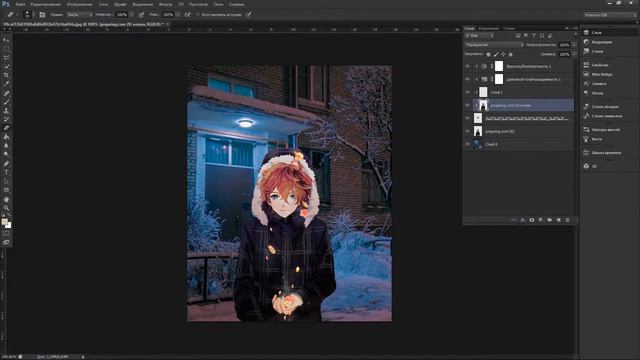Toggle lock transparent pixels

coord(488,54)
